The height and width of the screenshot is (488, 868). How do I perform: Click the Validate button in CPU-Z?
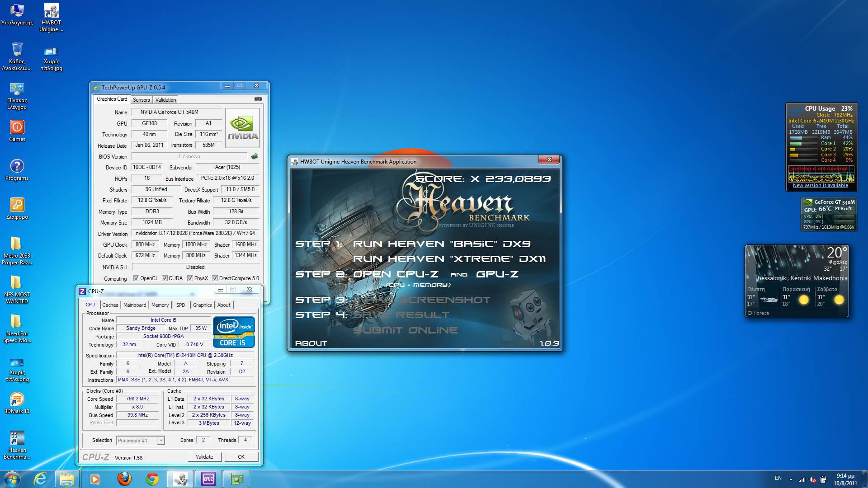pyautogui.click(x=204, y=457)
